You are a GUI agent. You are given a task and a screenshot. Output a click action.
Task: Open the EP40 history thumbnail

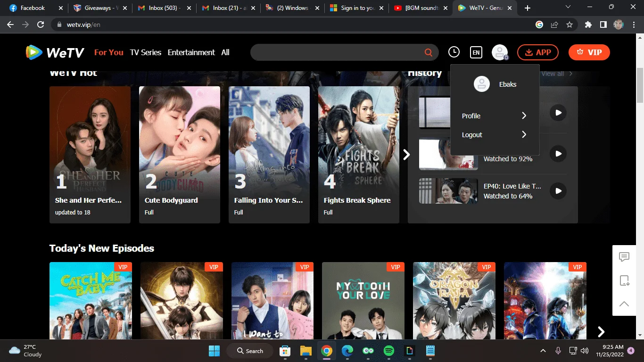(x=448, y=191)
